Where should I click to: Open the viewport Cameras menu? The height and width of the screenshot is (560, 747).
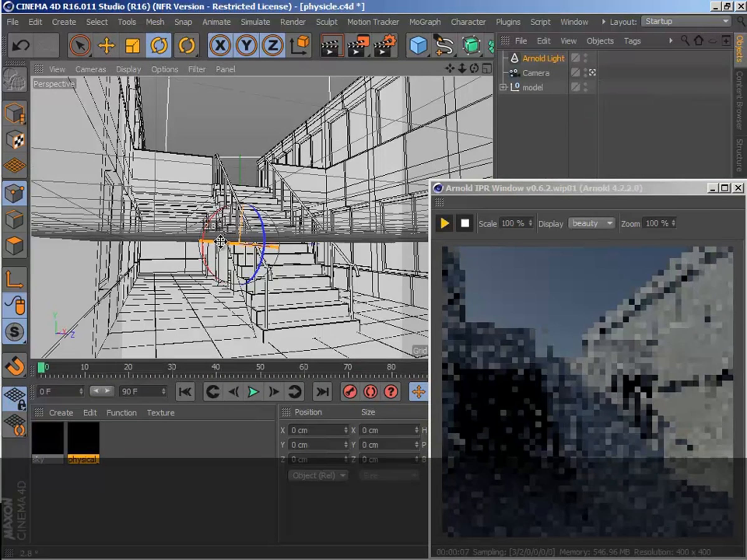click(91, 69)
